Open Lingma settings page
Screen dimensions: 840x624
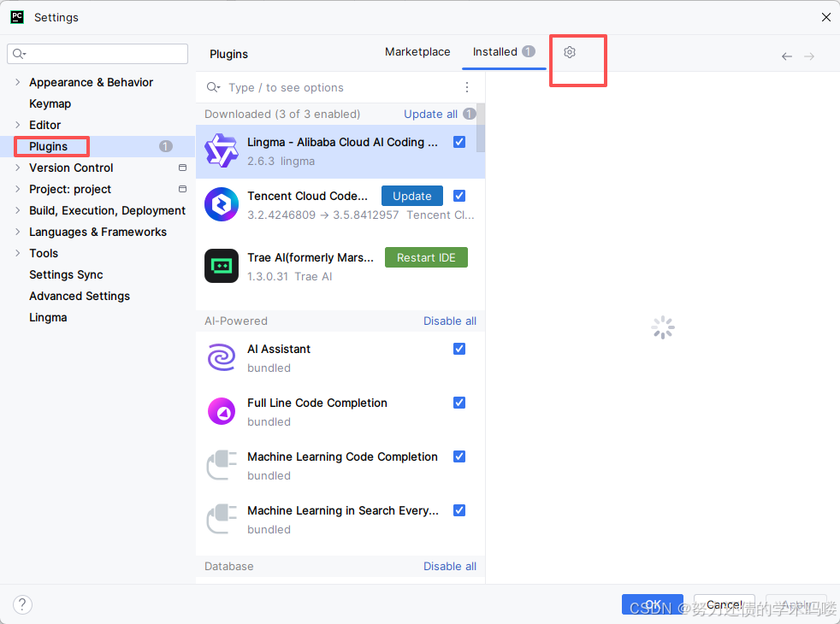(48, 317)
